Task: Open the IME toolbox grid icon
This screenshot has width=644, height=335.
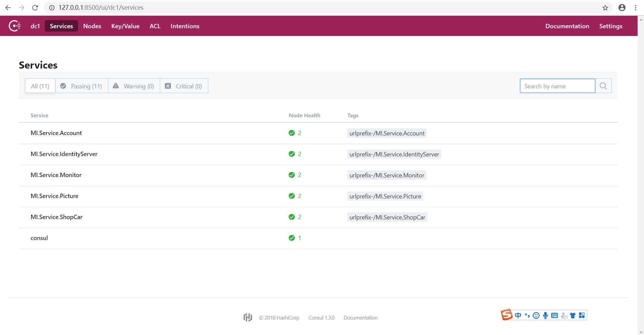Action: point(582,315)
